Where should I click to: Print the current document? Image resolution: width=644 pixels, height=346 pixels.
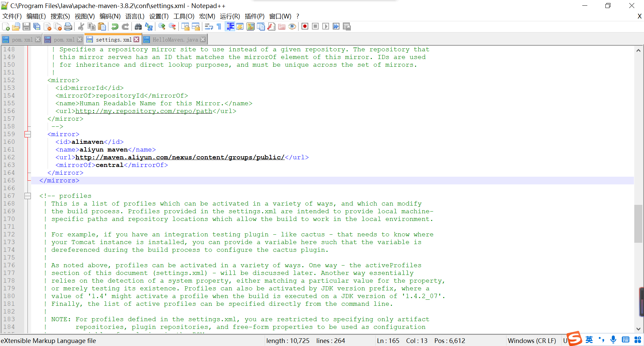pos(68,26)
